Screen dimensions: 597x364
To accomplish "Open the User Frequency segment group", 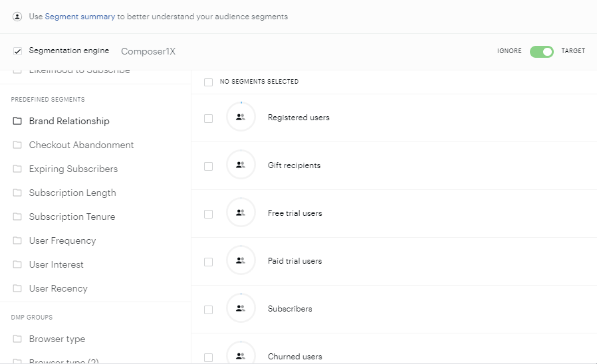I will tap(62, 240).
